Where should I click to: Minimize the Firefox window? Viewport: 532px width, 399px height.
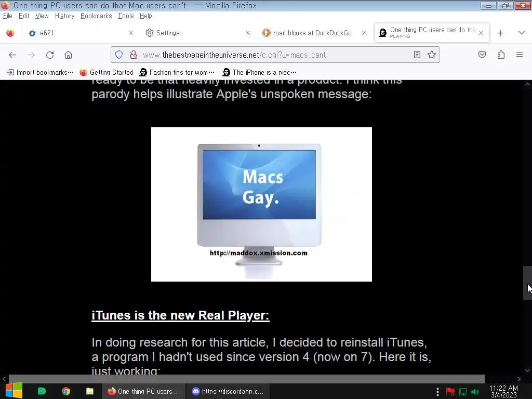tap(488, 5)
